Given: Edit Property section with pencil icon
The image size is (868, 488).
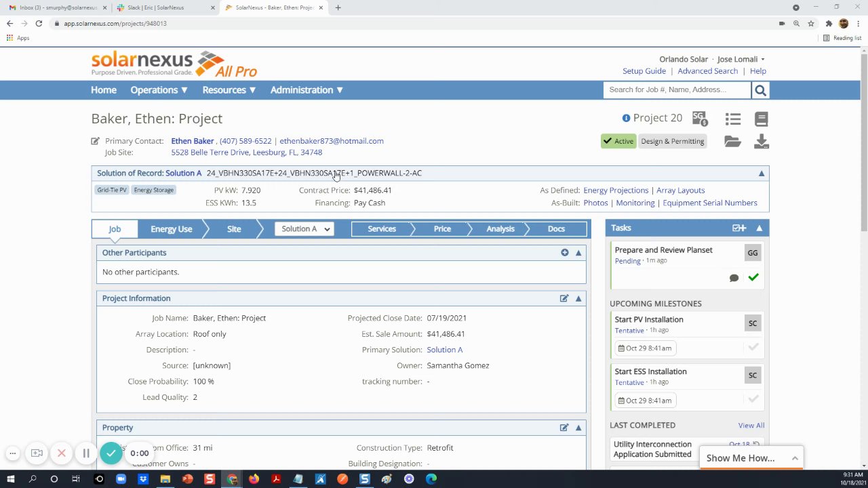Looking at the screenshot, I should point(564,428).
